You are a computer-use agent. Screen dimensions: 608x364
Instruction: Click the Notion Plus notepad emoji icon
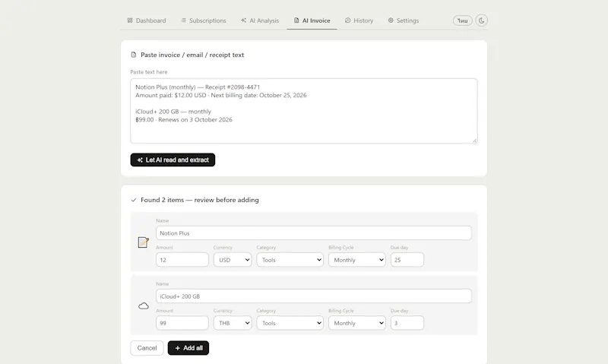pyautogui.click(x=144, y=242)
